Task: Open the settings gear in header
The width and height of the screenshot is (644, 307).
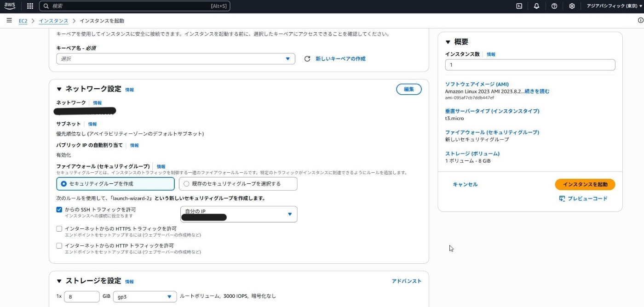Action: tap(572, 6)
